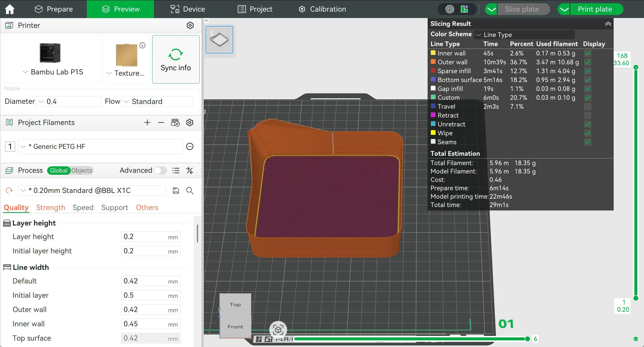Viewport: 644px width, 347px height.
Task: Switch to the Project tab
Action: 255,9
